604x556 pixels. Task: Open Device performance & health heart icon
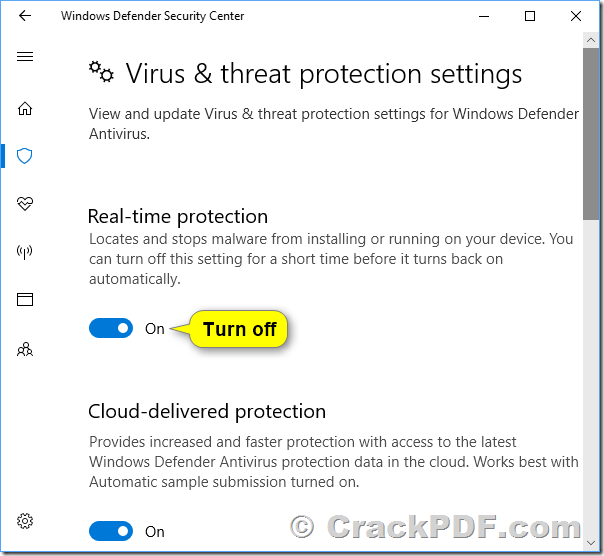25,204
